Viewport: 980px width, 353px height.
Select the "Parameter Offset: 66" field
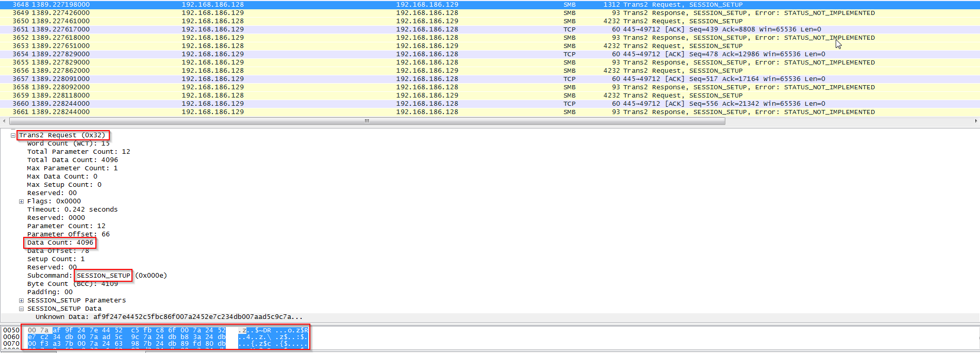[69, 234]
